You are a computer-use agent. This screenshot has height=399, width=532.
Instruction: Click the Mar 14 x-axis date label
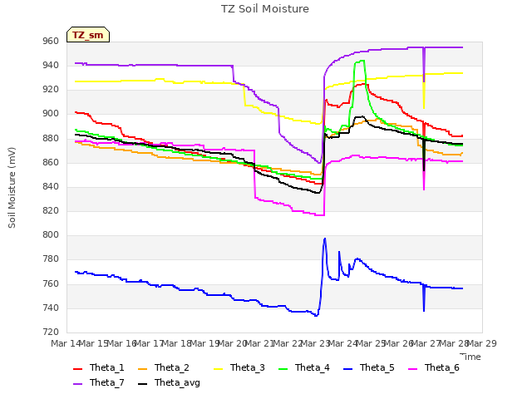pyautogui.click(x=66, y=343)
